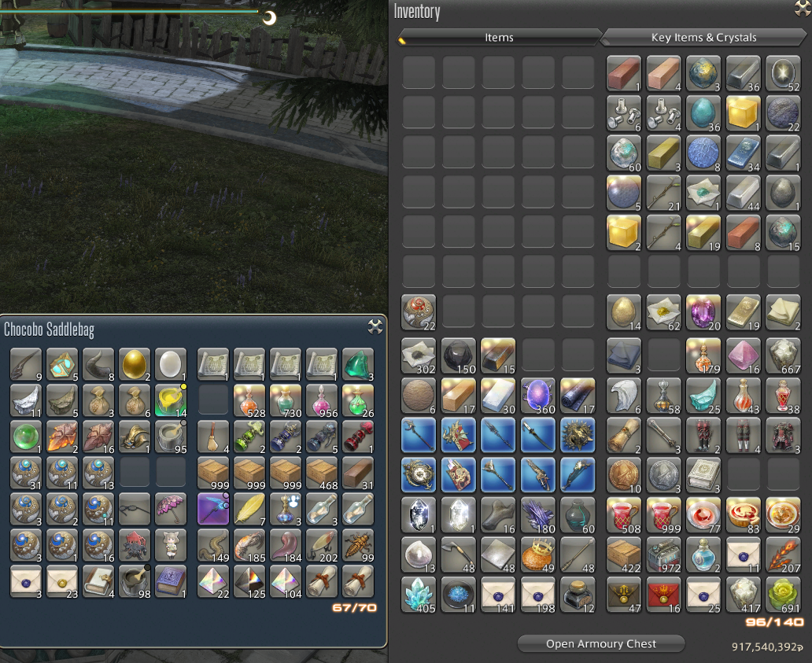Pick the worm bait stack of 149
Viewport: 812px width, 663px height.
213,546
